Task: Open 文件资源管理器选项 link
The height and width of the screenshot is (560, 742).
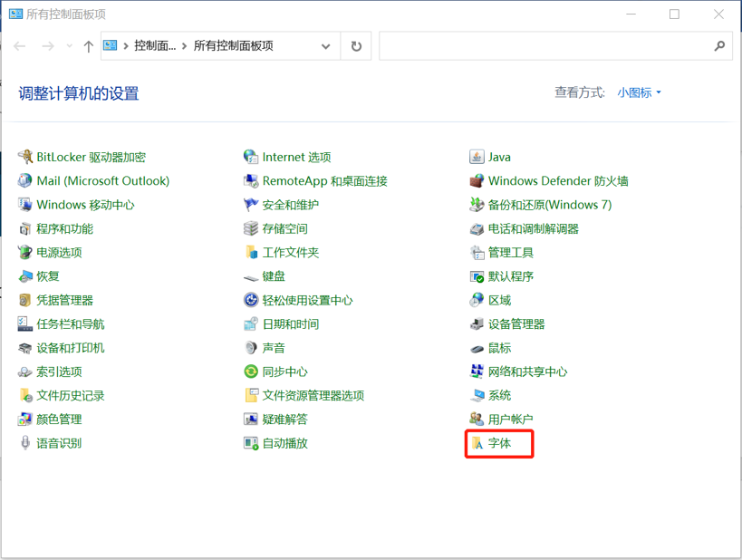Action: (313, 395)
